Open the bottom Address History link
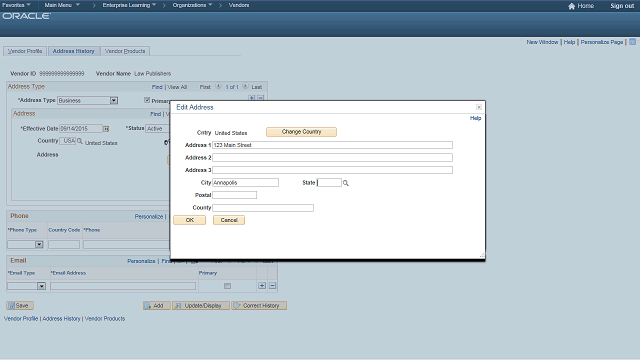 (61, 318)
